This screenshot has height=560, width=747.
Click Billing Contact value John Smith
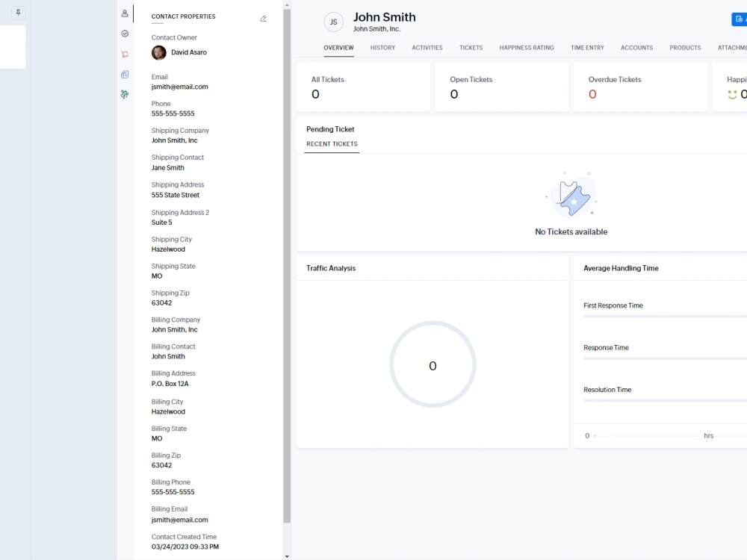168,356
